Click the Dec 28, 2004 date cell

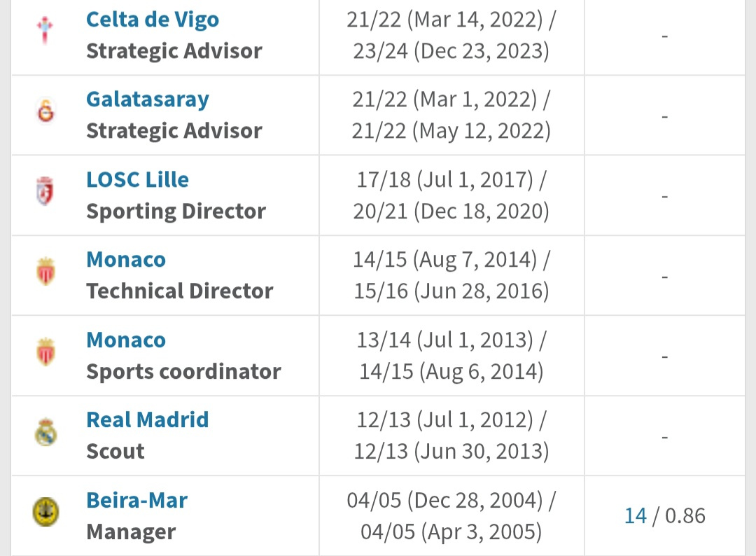pyautogui.click(x=451, y=516)
